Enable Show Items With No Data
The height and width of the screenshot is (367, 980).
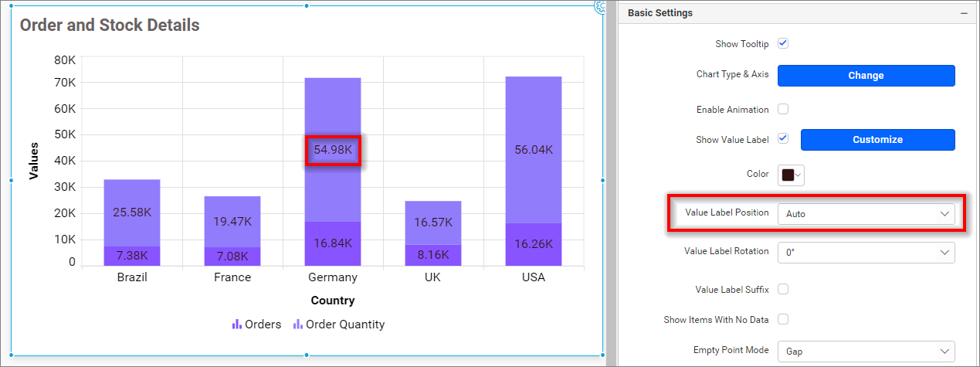coord(783,319)
